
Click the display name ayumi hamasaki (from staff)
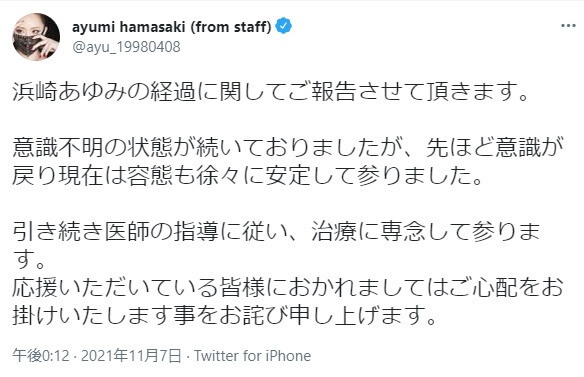(x=171, y=27)
